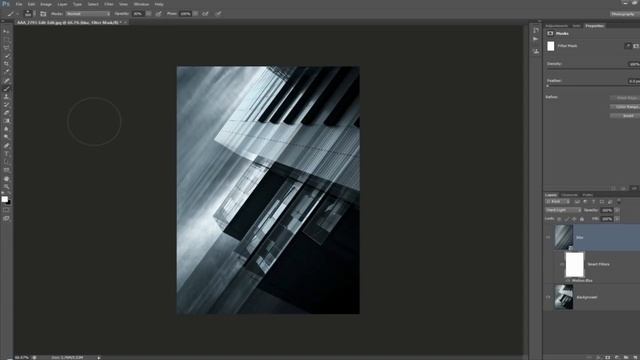Toggle Quick Mask mode icon
Image resolution: width=640 pixels, height=360 pixels.
click(6, 210)
